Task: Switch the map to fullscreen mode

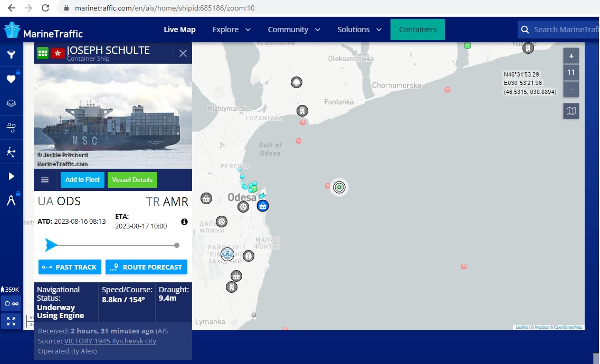Action: (x=11, y=321)
